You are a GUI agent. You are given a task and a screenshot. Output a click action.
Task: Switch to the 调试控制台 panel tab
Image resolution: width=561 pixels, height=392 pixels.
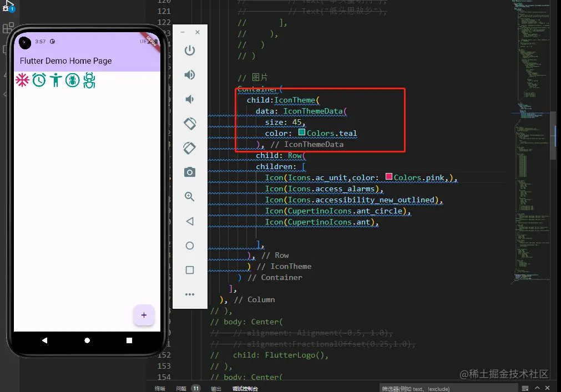(245, 389)
